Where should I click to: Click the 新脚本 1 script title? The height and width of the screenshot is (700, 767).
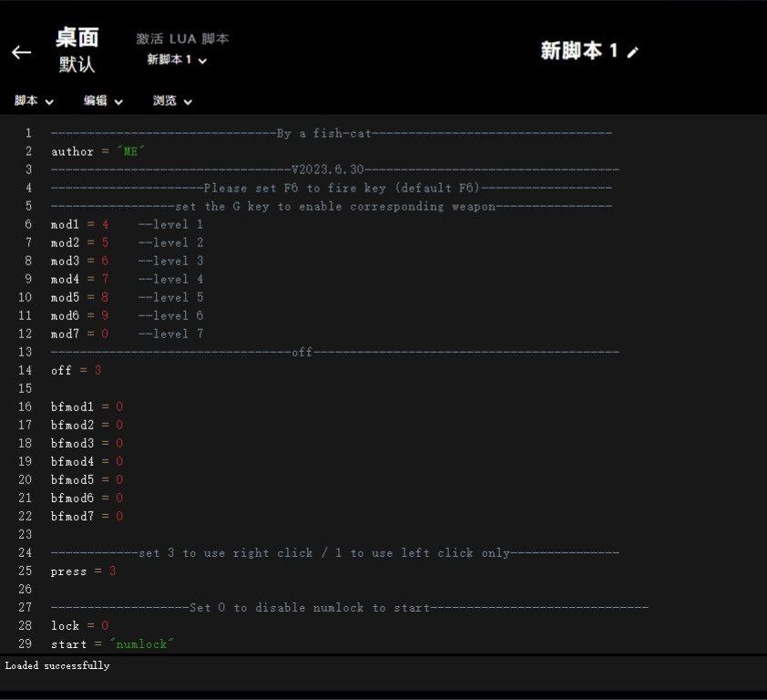(x=578, y=50)
